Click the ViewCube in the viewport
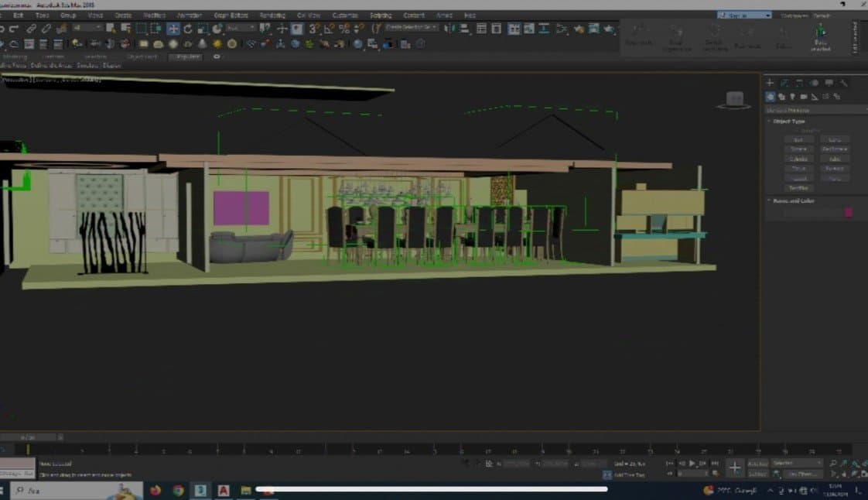868x500 pixels. coord(735,100)
